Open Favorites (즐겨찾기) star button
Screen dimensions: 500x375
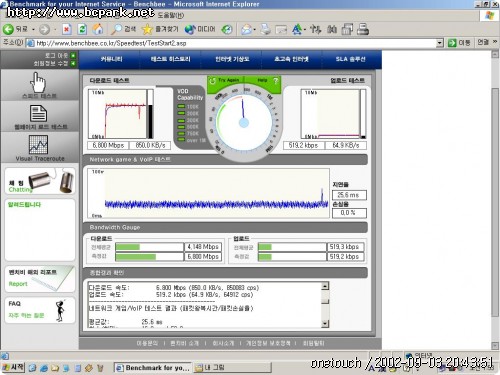160,29
